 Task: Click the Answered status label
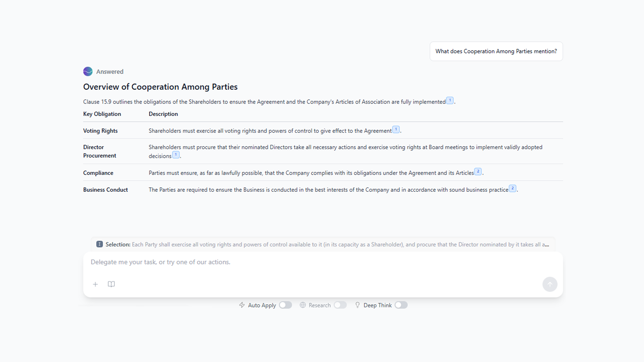pos(110,71)
